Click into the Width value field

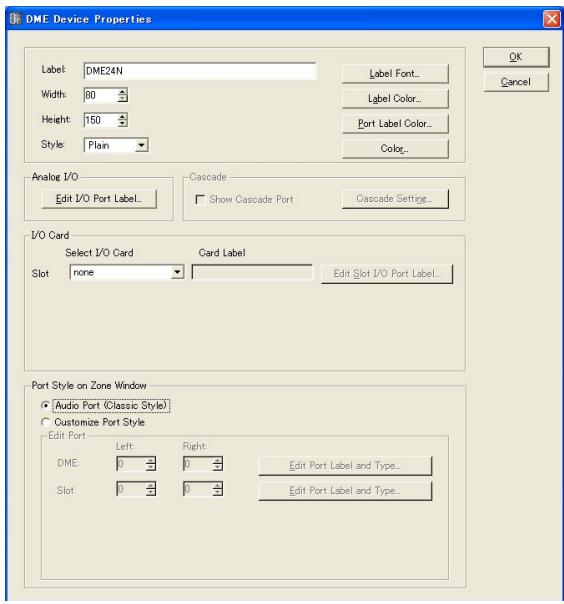coord(101,95)
